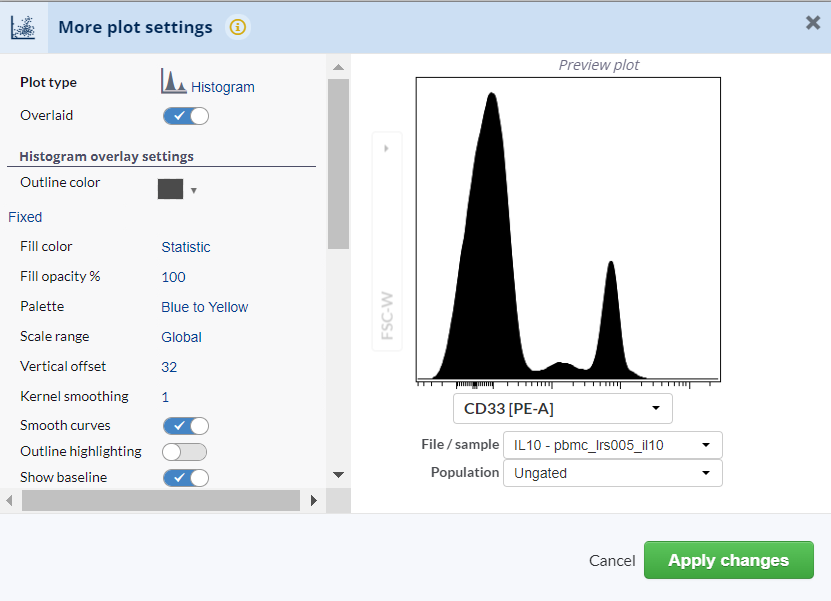Screen dimensions: 831x601
Task: Close the More plot settings dialog
Action: tap(812, 22)
